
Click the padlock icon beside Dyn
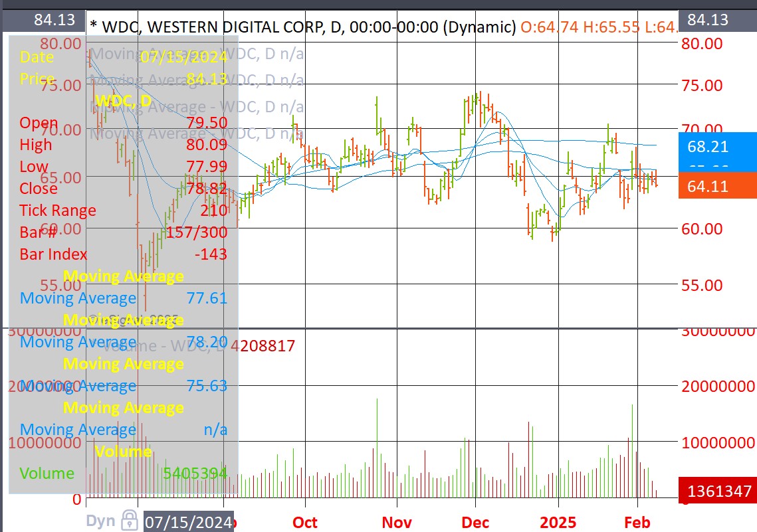[130, 521]
